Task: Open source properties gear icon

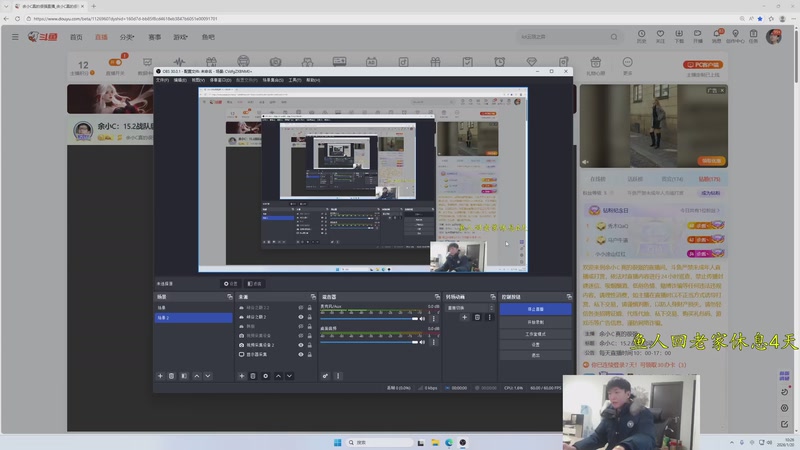Action: pos(265,376)
